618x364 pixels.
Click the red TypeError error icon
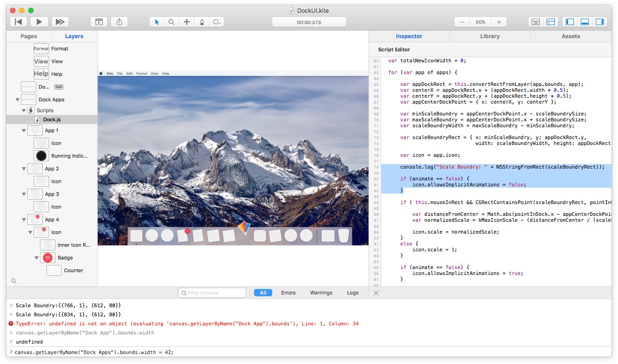(11, 324)
